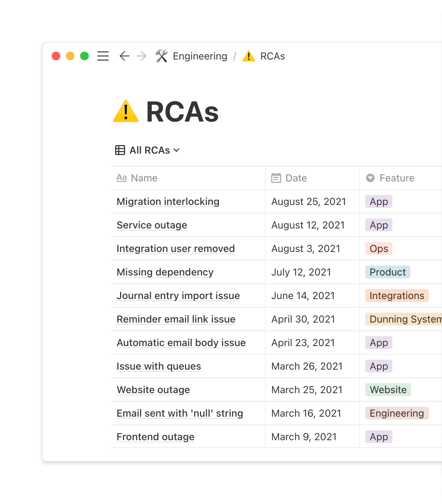Open the sidebar hamburger menu
This screenshot has width=442, height=504.
pos(103,56)
